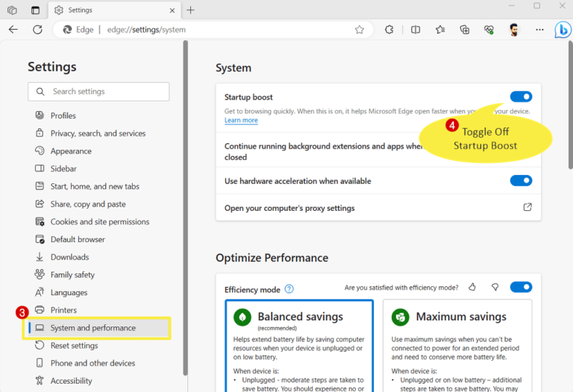Image resolution: width=573 pixels, height=392 pixels.
Task: Open the Settings and more ellipsis menu
Action: (x=539, y=30)
